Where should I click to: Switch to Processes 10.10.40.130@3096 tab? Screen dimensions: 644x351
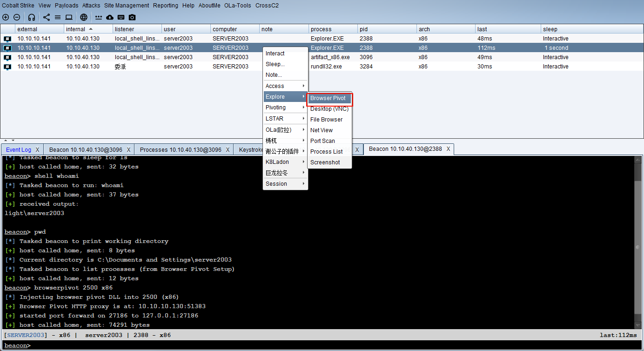click(181, 149)
